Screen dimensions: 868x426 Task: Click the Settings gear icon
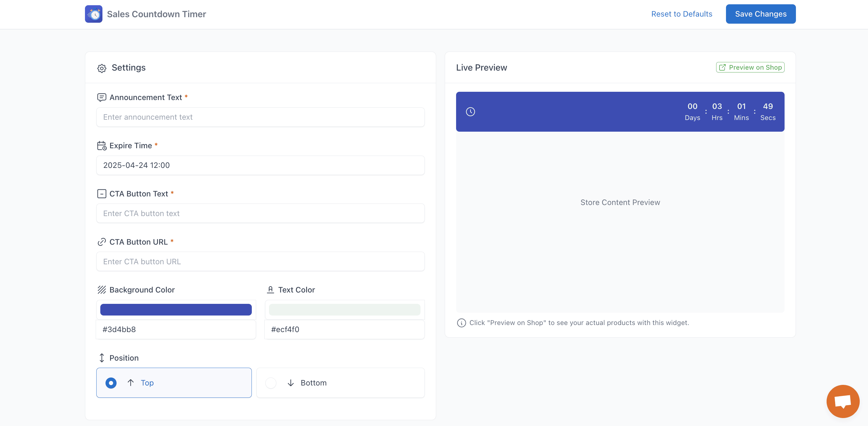pyautogui.click(x=102, y=68)
